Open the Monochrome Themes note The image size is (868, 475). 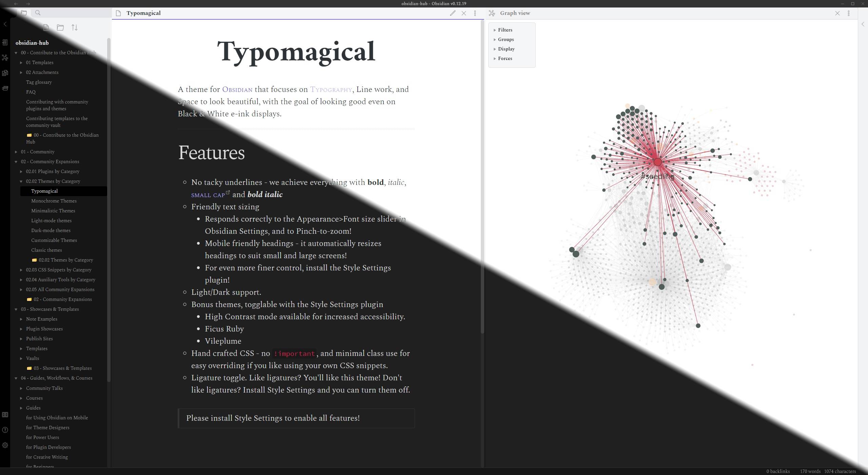point(54,201)
